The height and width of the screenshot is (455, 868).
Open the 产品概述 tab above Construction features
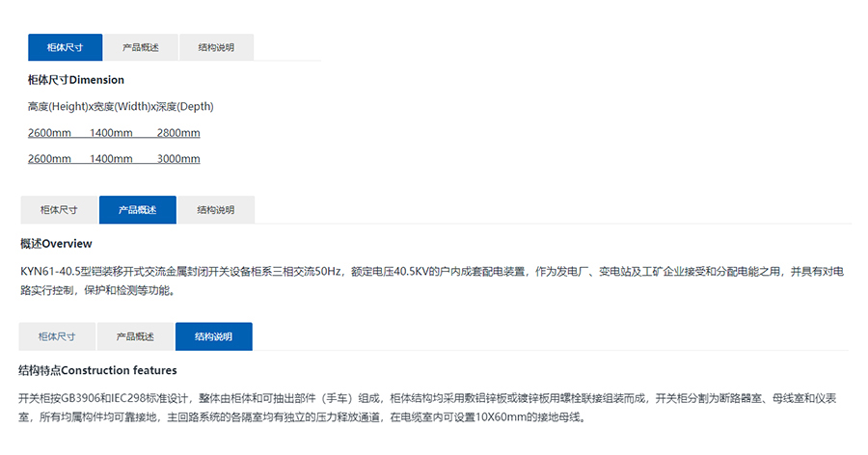pos(135,336)
